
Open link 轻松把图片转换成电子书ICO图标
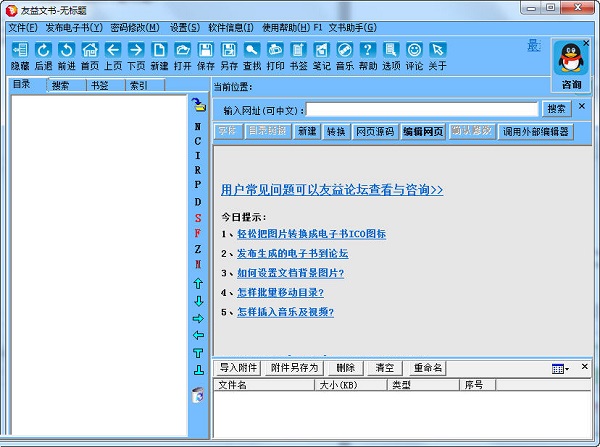click(x=311, y=234)
